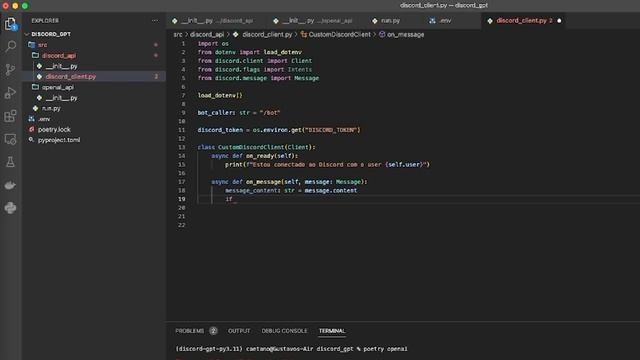Open the .env file in explorer

[x=44, y=119]
